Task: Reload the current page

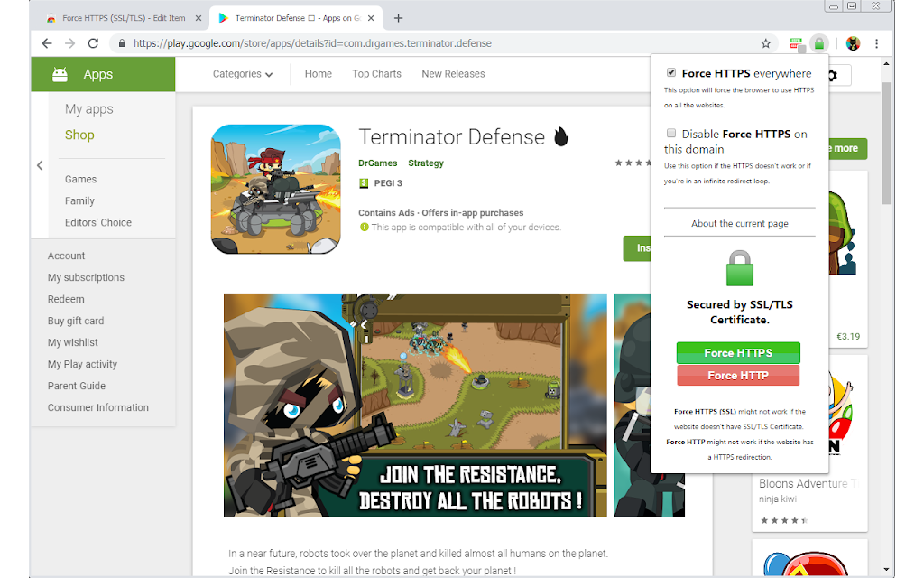Action: [x=93, y=43]
